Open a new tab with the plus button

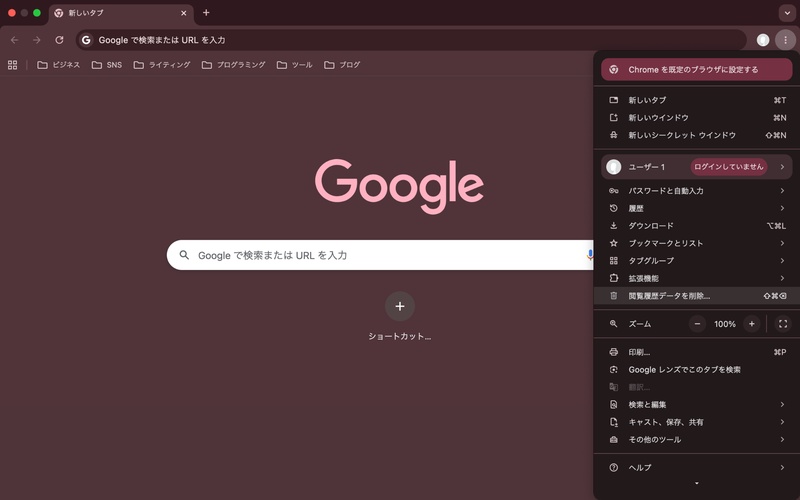(206, 13)
